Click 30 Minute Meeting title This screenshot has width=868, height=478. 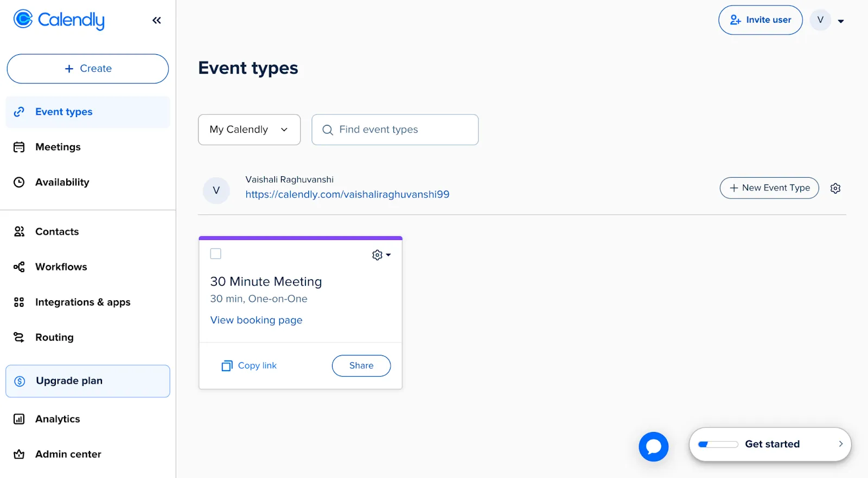[x=266, y=282]
